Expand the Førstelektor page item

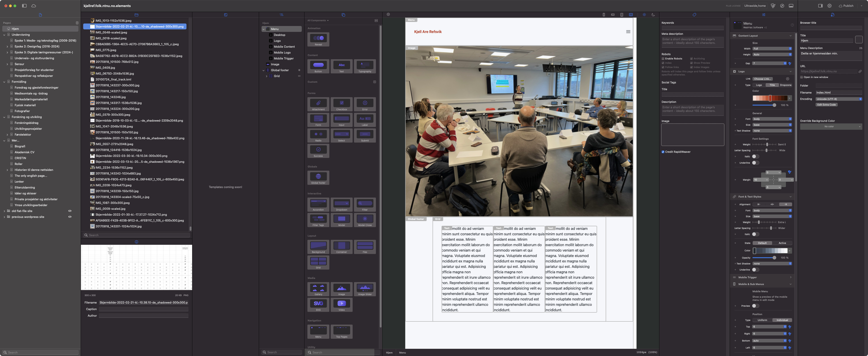point(7,135)
